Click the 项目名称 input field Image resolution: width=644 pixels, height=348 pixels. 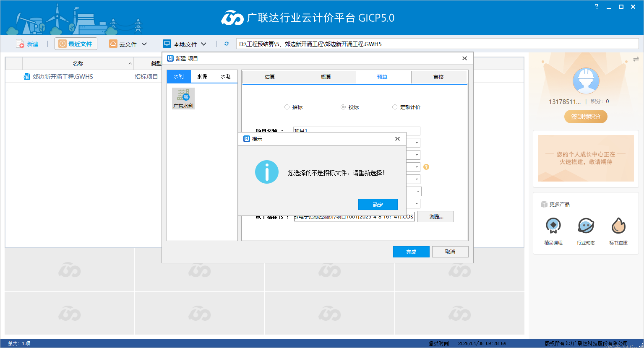coord(357,130)
